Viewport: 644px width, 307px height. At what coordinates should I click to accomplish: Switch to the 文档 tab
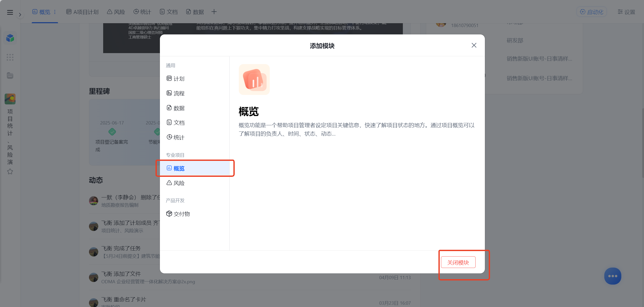click(x=169, y=12)
